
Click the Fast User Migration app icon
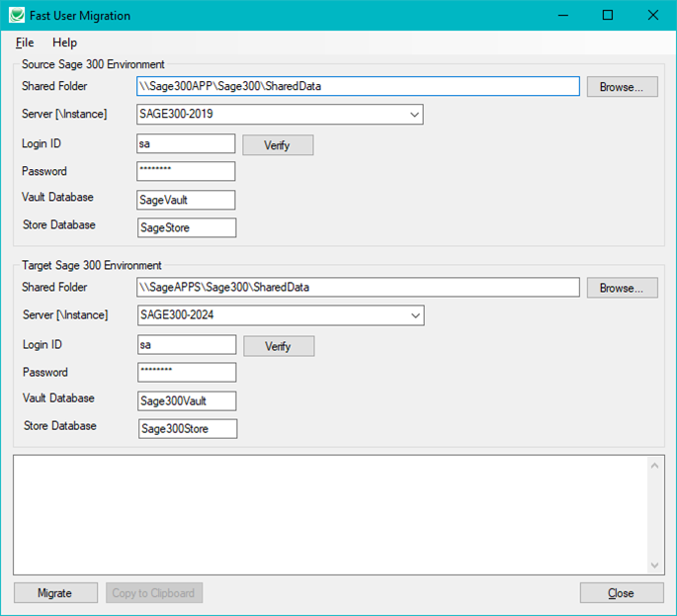pyautogui.click(x=17, y=15)
